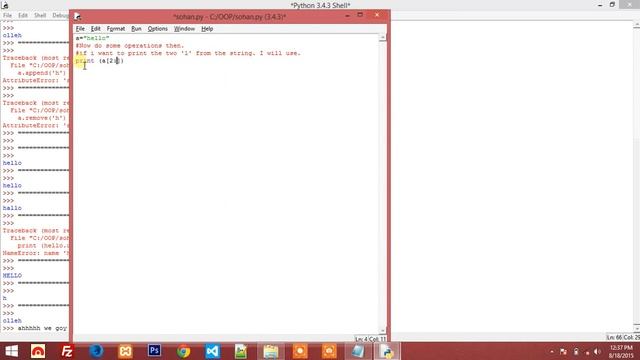Image resolution: width=640 pixels, height=360 pixels.
Task: Restore down the Python Shell window
Action: 612,4
